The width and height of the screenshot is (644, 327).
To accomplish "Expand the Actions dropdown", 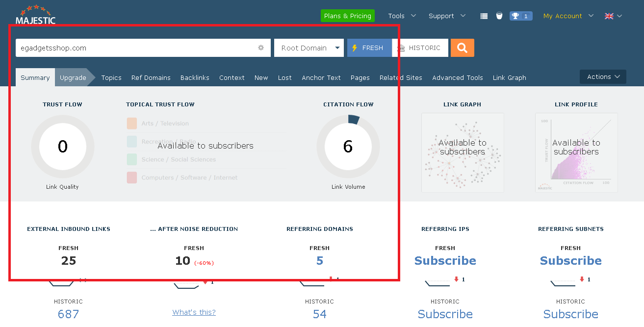I will click(x=603, y=76).
